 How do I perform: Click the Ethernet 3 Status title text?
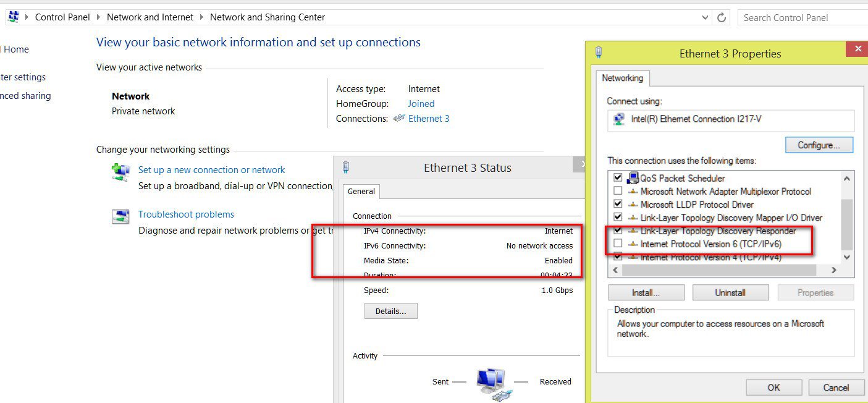[x=468, y=168]
